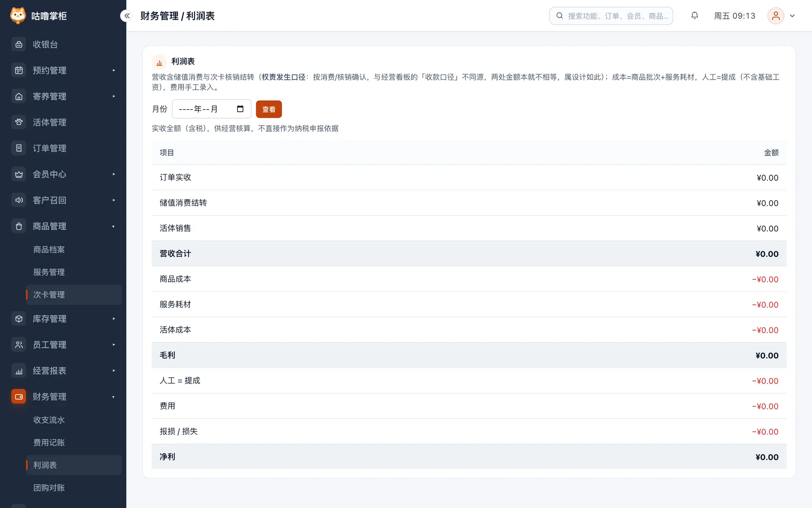Click the 财务管理 wallet icon

tap(19, 397)
